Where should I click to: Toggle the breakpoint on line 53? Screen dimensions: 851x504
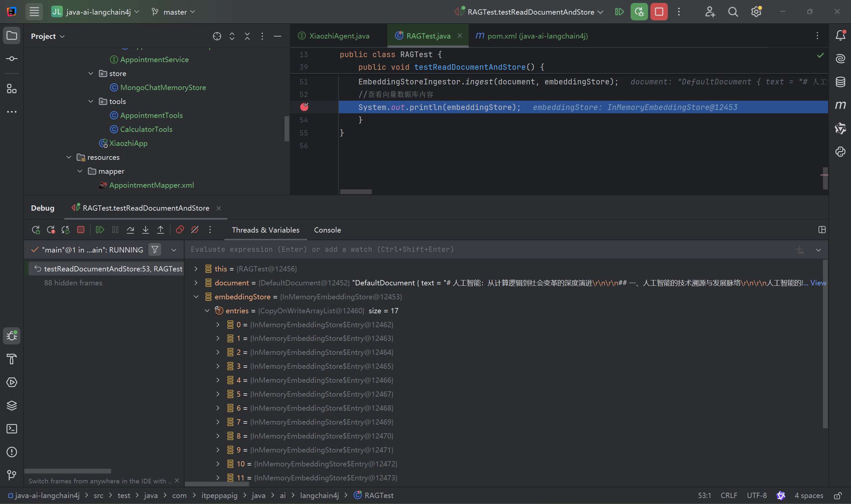coord(304,107)
